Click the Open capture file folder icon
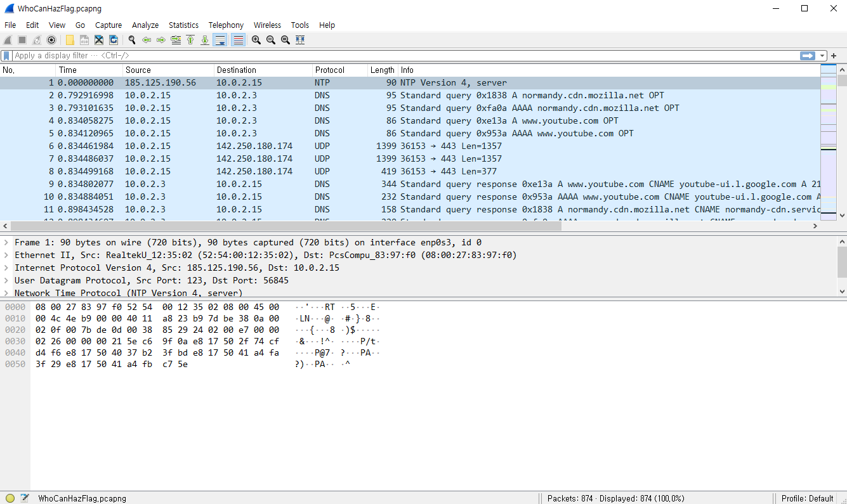 click(70, 40)
